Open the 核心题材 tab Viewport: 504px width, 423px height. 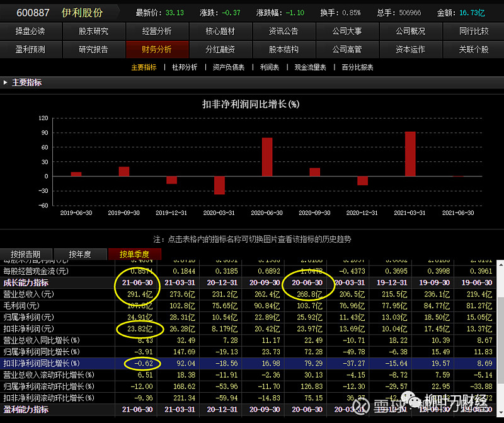click(220, 31)
